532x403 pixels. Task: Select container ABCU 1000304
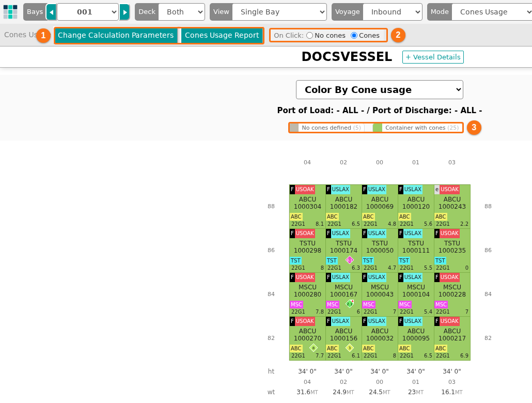[307, 207]
